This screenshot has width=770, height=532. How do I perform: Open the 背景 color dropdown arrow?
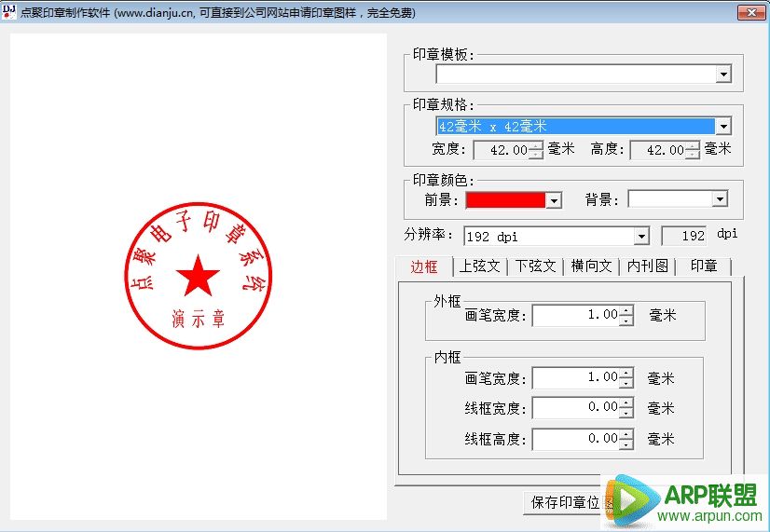point(720,198)
